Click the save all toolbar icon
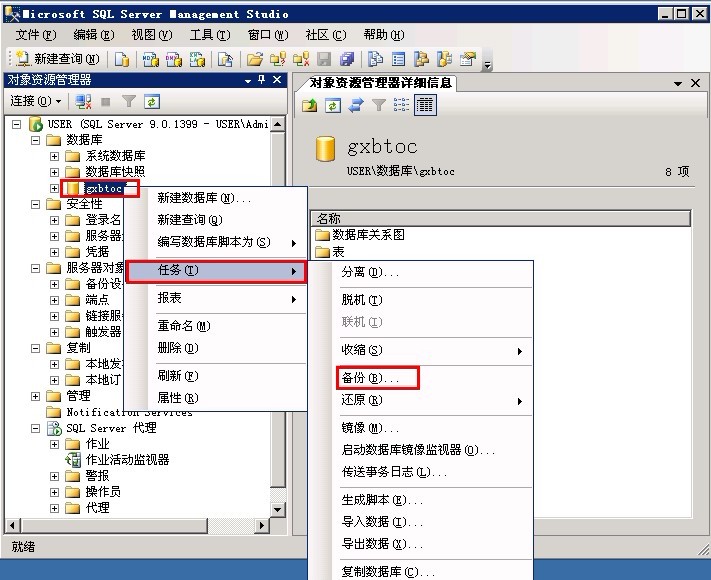Image resolution: width=711 pixels, height=580 pixels. coord(347,59)
